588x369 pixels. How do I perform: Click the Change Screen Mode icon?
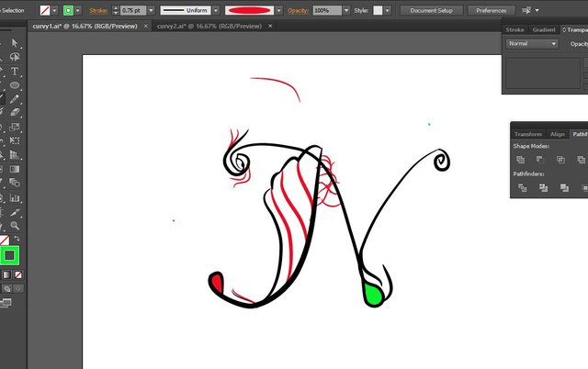6,303
